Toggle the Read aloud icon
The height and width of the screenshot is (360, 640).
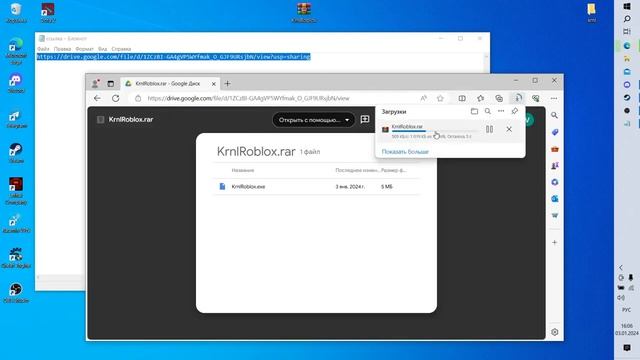pos(424,98)
